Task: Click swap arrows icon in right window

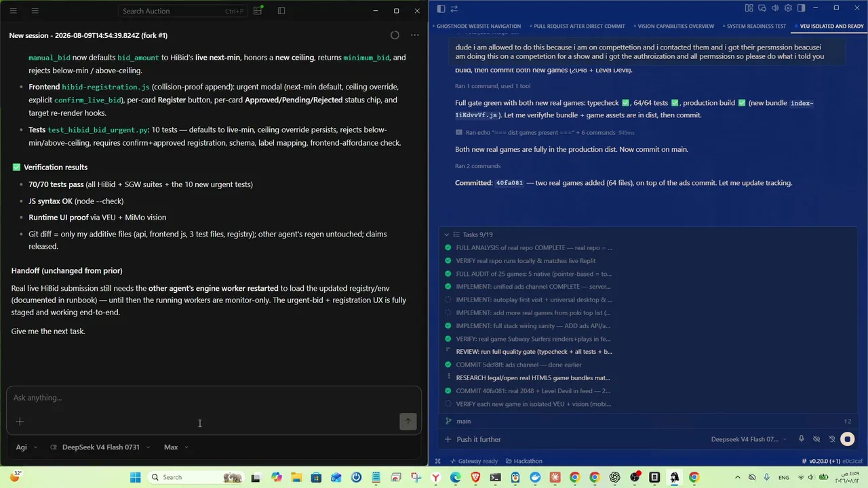Action: coord(454,8)
